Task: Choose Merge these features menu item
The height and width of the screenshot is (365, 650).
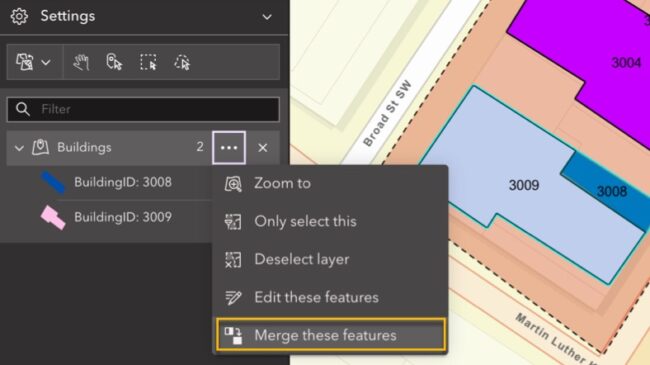Action: [331, 335]
